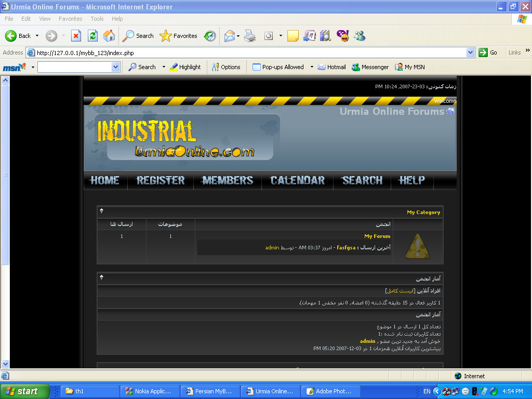Click the yellow note icon in toolbar
The width and height of the screenshot is (532, 399).
click(x=293, y=36)
